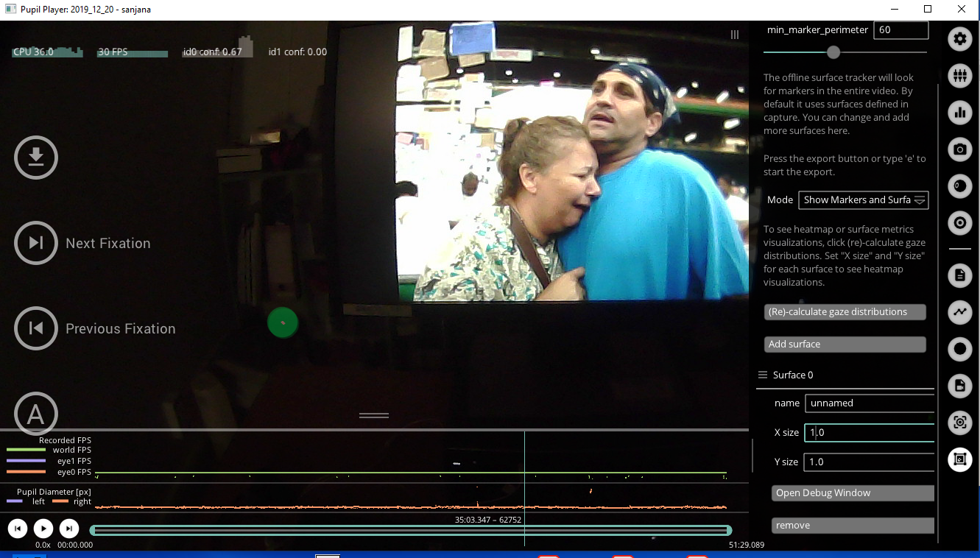Click the left trim handle of seek bar
Viewport: 980px width, 558px height.
[93, 531]
